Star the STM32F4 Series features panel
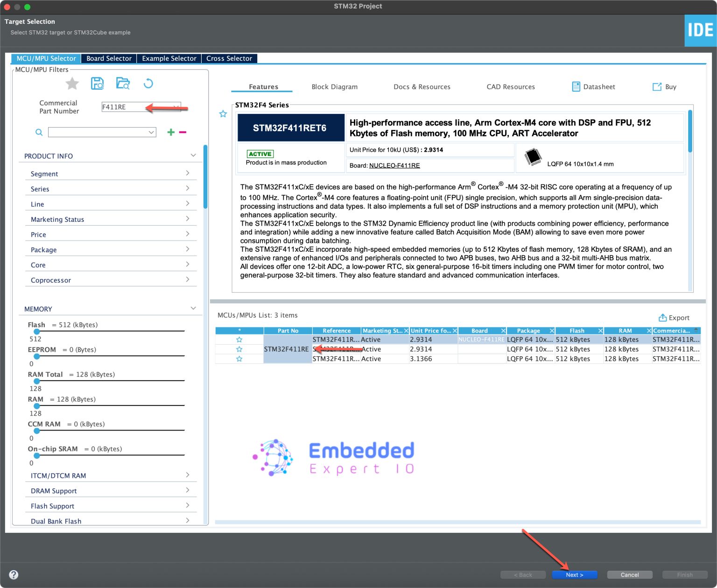Viewport: 717px width, 588px height. [x=223, y=113]
